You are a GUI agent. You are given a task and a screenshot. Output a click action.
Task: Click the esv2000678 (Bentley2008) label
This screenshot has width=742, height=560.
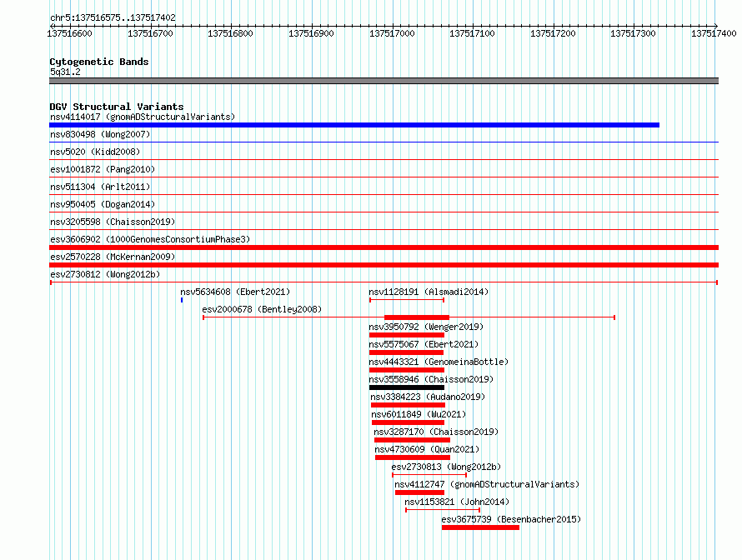tap(262, 309)
